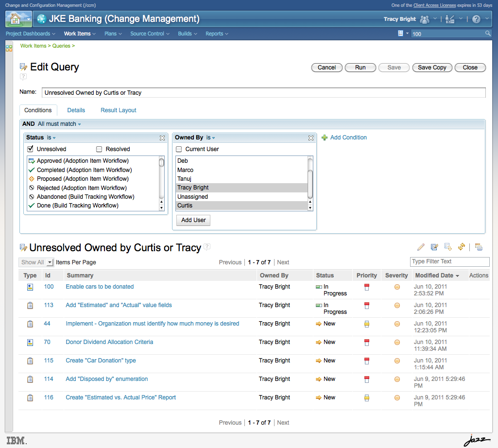Viewport: 498px width, 448px height.
Task: Click the edit query icon above results
Action: click(x=434, y=247)
